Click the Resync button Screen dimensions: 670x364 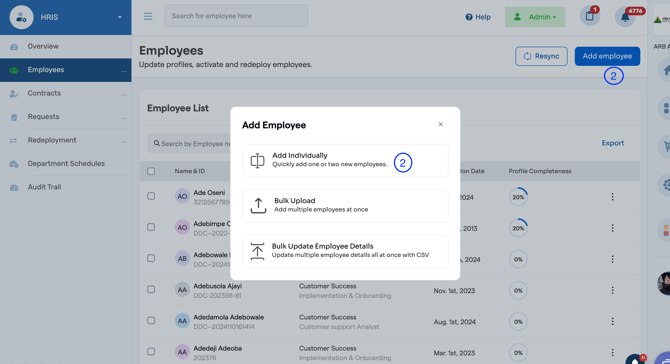coord(541,56)
